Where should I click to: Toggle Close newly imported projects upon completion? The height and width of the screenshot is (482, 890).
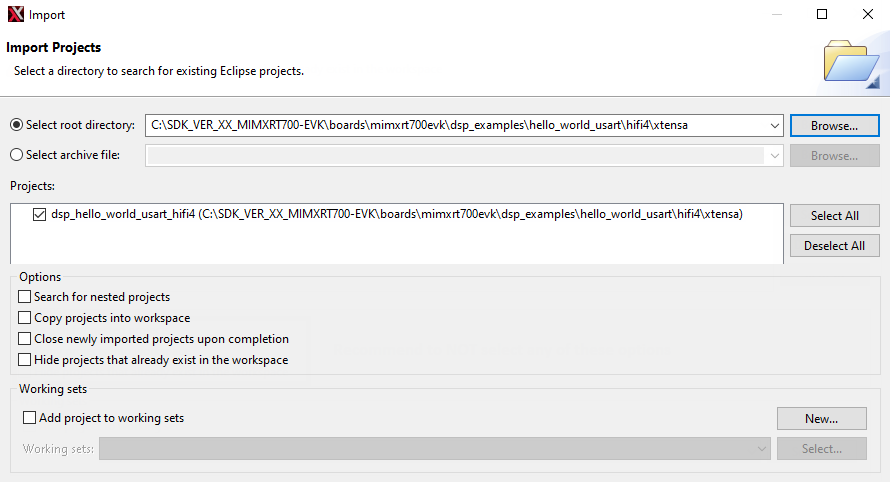(25, 339)
